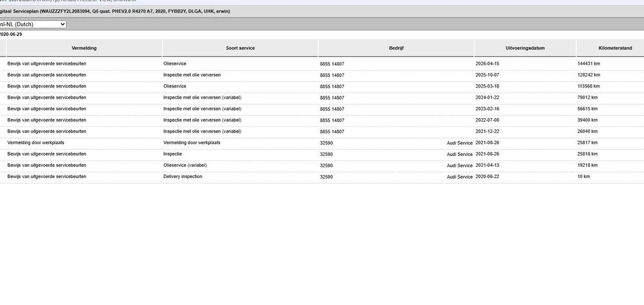Click the date 2025-03-18
This screenshot has width=644, height=305.
coord(487,86)
